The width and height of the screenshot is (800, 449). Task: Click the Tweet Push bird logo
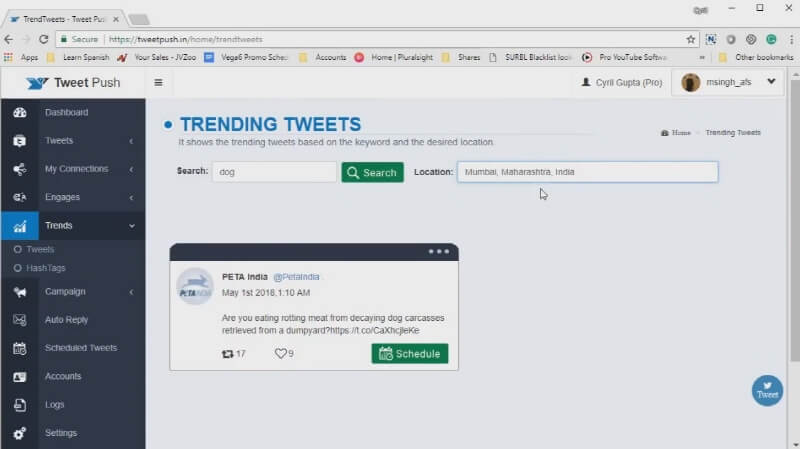pyautogui.click(x=37, y=83)
